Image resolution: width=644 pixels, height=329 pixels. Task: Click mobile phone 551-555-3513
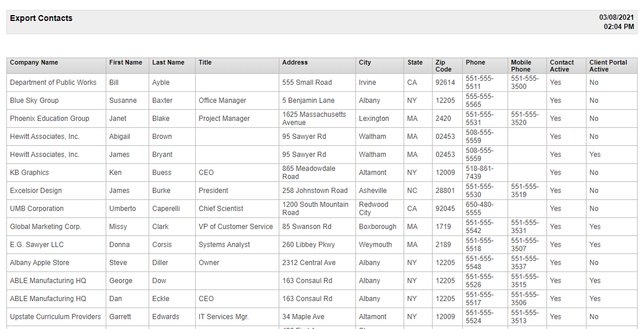pyautogui.click(x=525, y=317)
